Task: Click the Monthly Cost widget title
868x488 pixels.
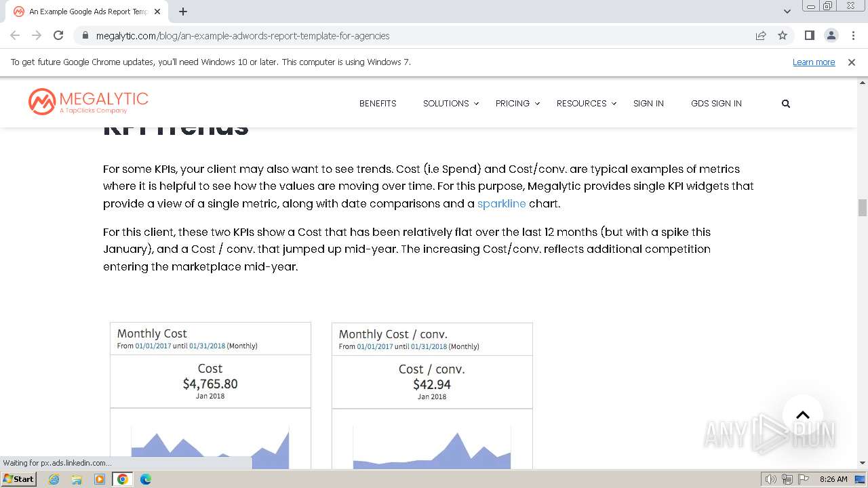Action: click(152, 333)
